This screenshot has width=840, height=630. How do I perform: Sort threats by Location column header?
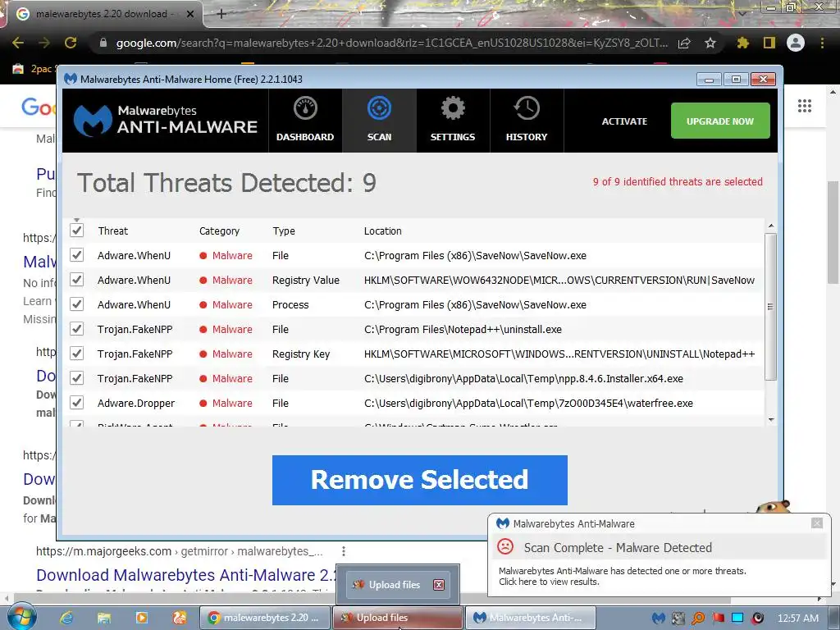[x=382, y=231]
